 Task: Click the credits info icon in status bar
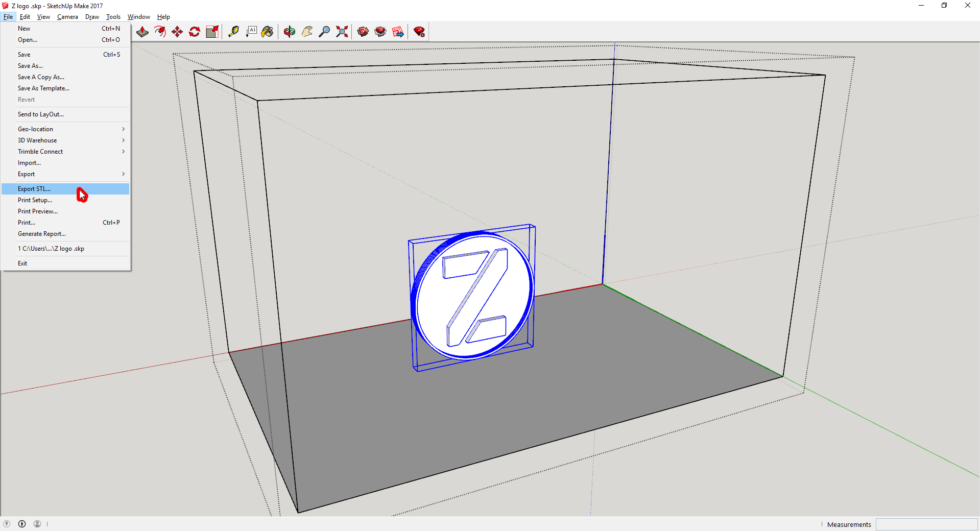22,524
